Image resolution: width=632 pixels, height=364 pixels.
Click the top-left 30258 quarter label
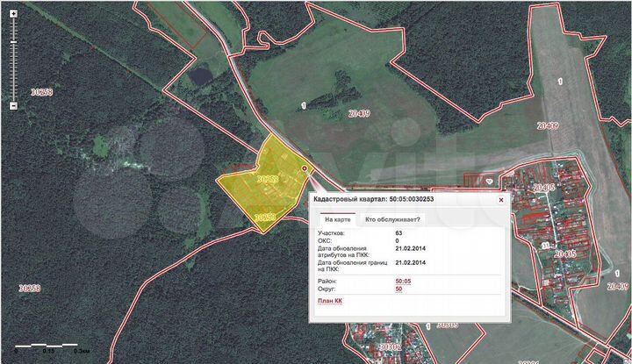click(40, 91)
